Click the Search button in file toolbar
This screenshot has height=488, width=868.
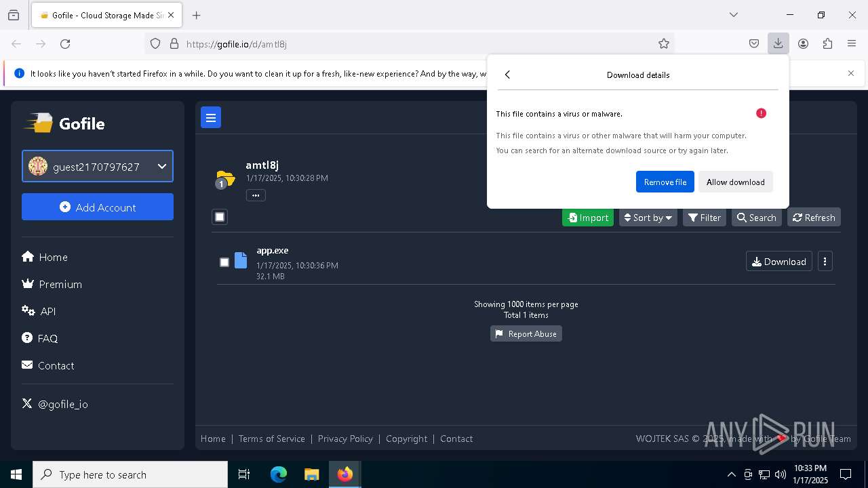(x=757, y=218)
